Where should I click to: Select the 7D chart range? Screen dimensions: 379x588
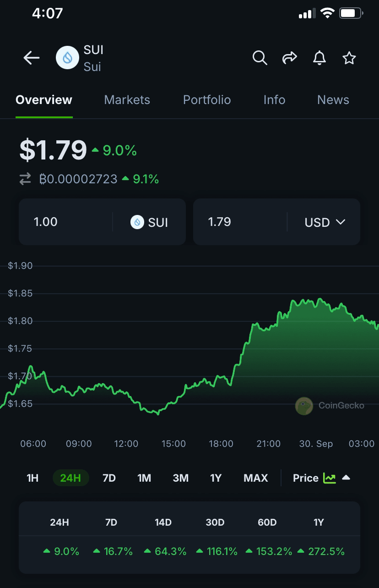[x=109, y=478]
